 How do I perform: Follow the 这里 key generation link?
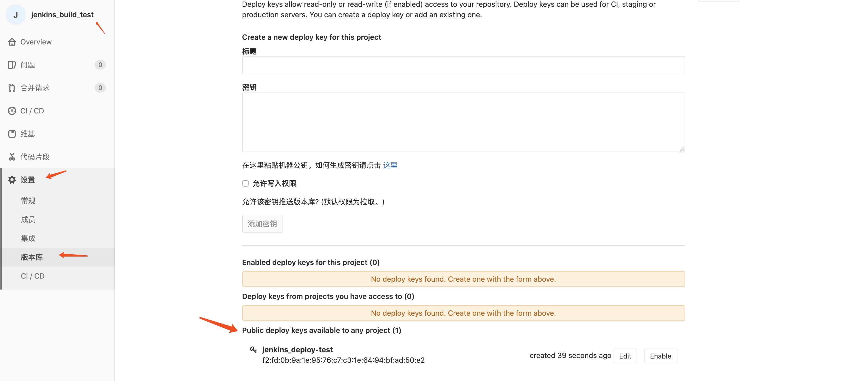click(390, 165)
